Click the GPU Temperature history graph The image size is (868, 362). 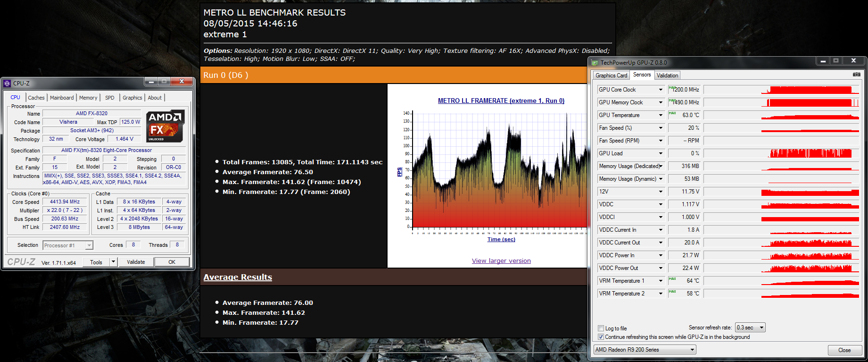pos(781,115)
